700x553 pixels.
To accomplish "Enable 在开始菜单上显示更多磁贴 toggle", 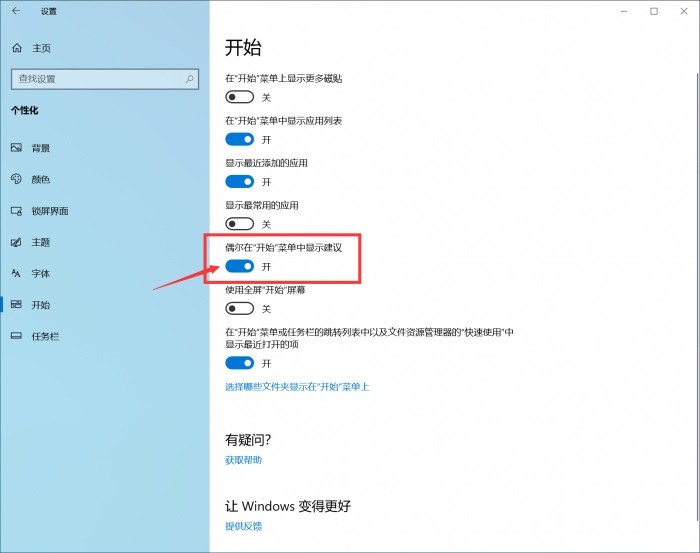I will click(240, 97).
